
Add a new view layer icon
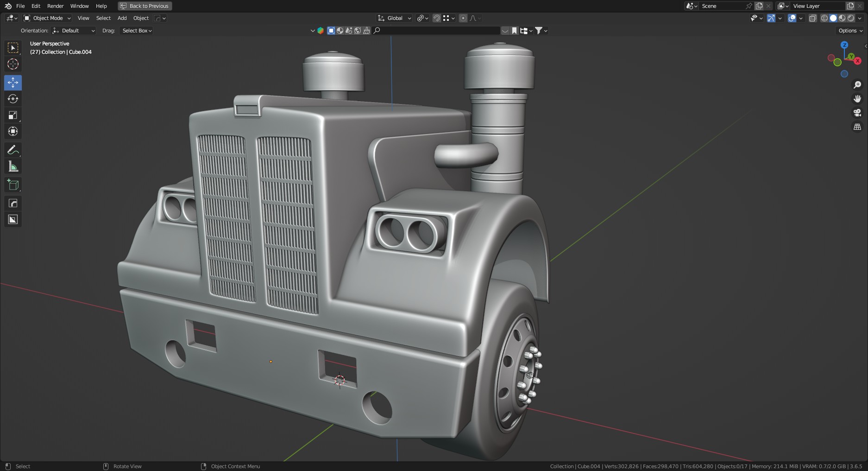pyautogui.click(x=850, y=6)
